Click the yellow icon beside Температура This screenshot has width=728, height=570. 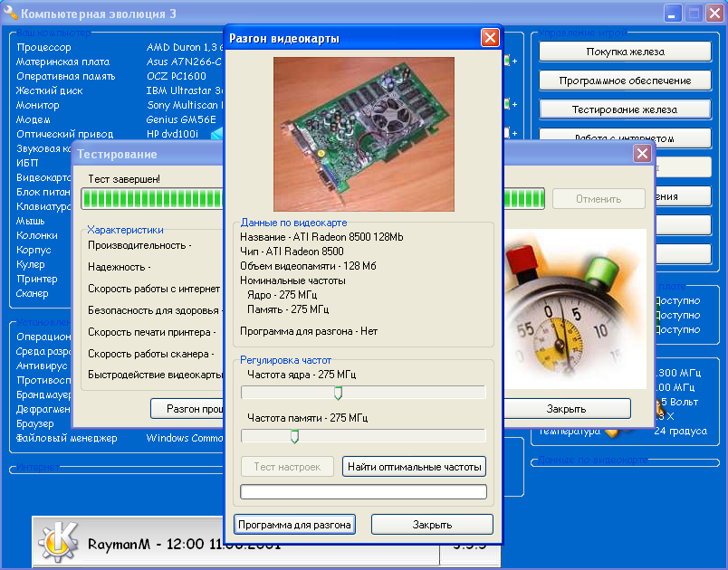pos(613,432)
